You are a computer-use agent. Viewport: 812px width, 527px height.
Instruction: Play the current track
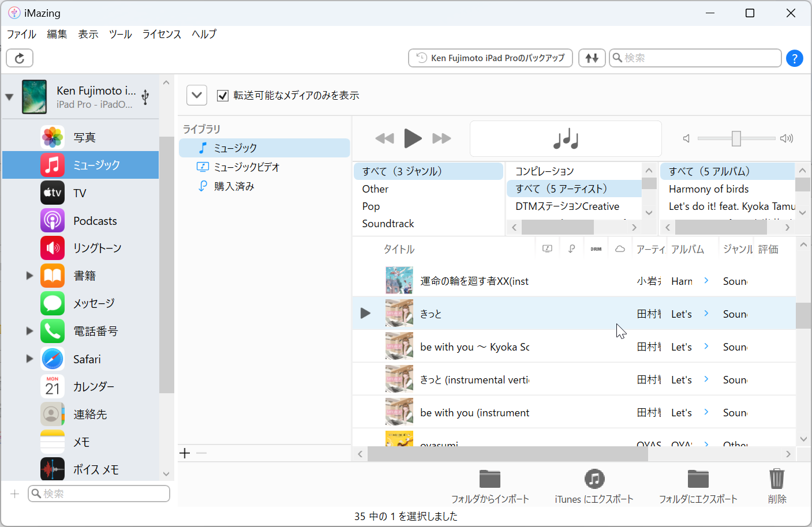(413, 138)
